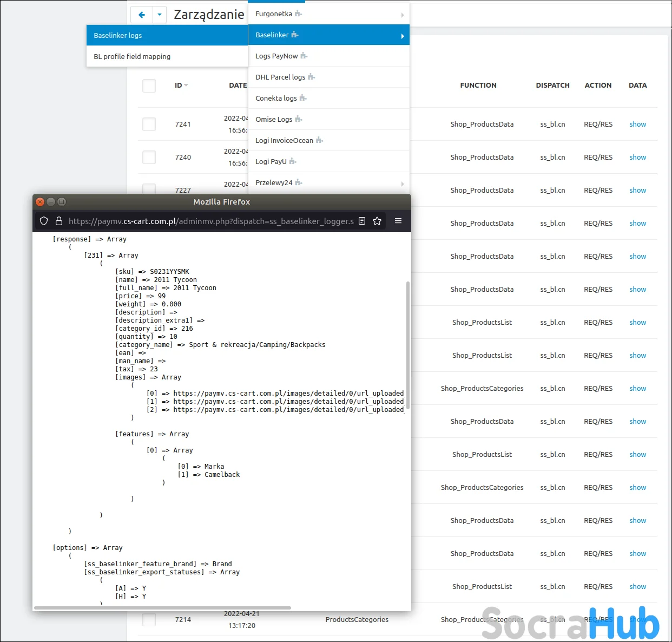Click vertical scrollbar in Firefox popup
The height and width of the screenshot is (642, 672).
click(x=408, y=345)
